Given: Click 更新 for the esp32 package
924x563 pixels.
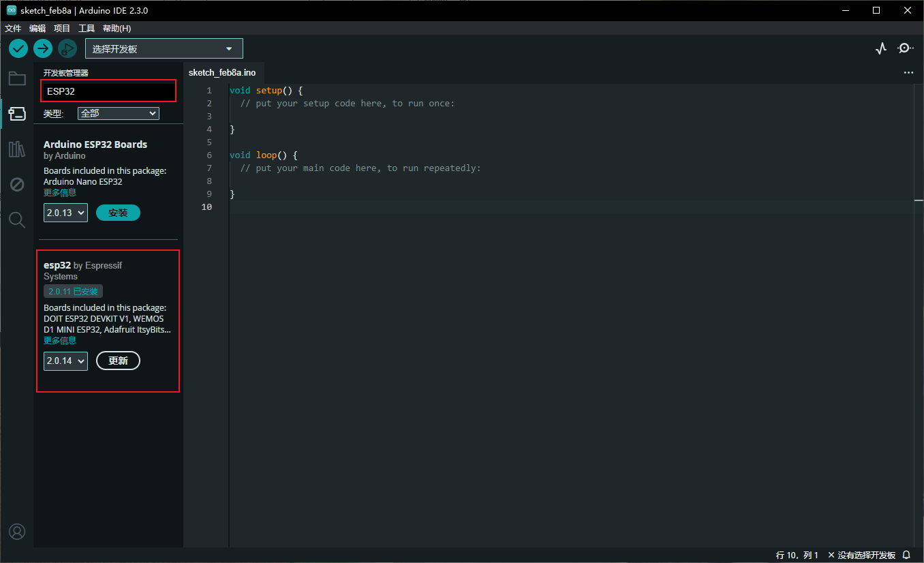Looking at the screenshot, I should coord(118,361).
